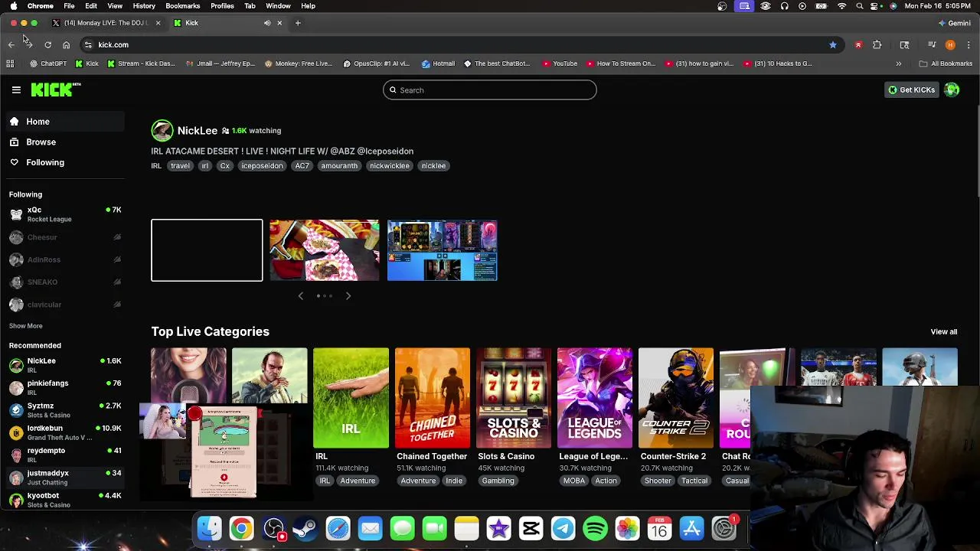Click the Get KICKs button

pyautogui.click(x=911, y=90)
